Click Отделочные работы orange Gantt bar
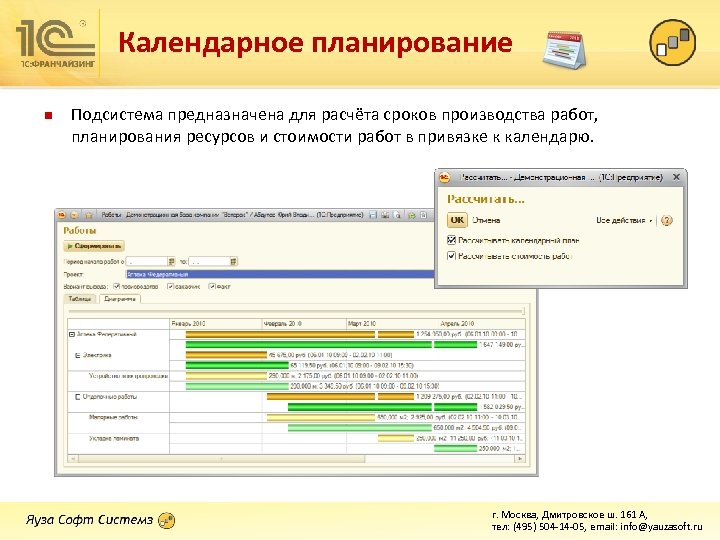The width and height of the screenshot is (720, 540). pos(321,396)
